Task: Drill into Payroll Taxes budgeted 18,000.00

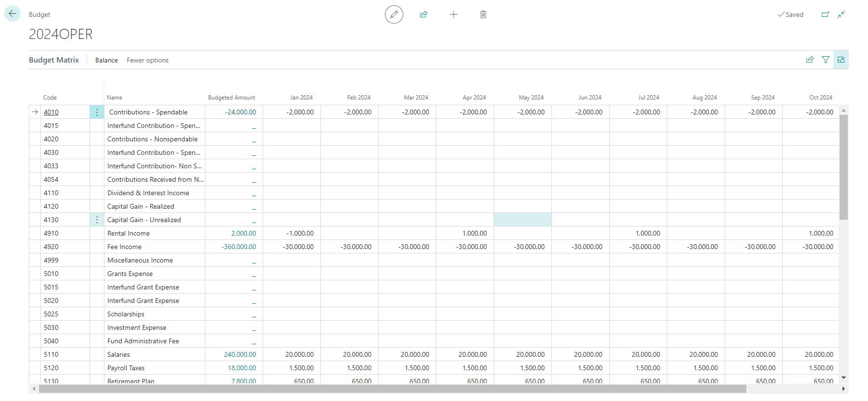Action: [x=242, y=368]
